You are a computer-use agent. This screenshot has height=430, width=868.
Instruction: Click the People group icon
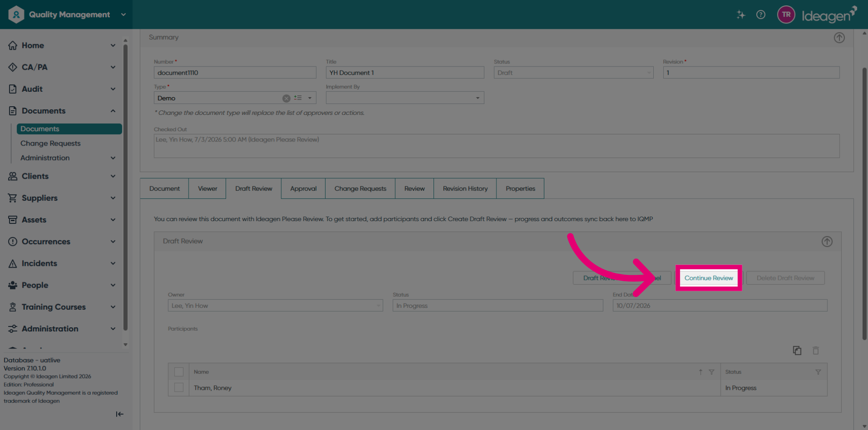(x=13, y=285)
